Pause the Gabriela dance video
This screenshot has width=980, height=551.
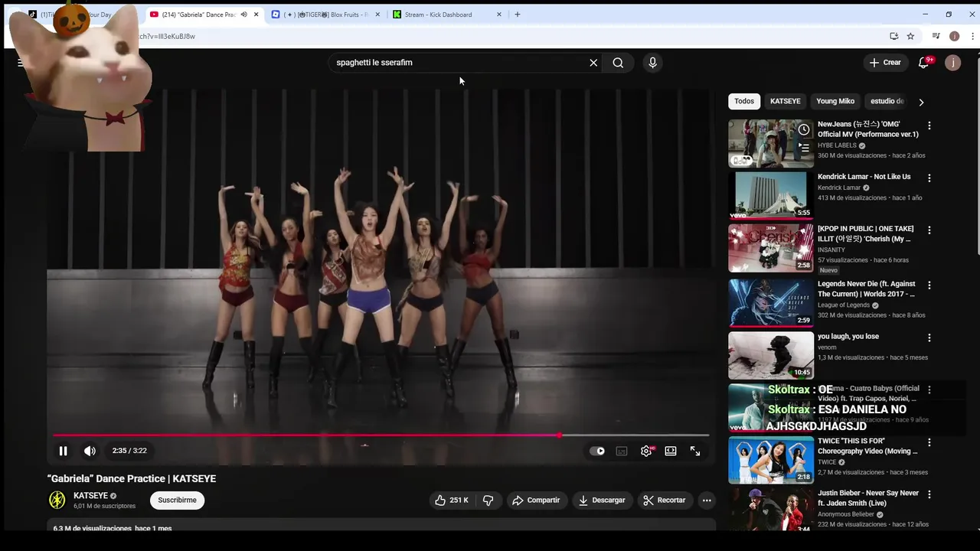coord(63,451)
